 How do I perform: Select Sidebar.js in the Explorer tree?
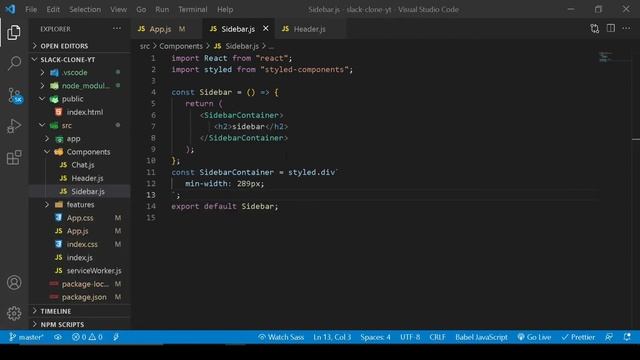click(x=80, y=191)
